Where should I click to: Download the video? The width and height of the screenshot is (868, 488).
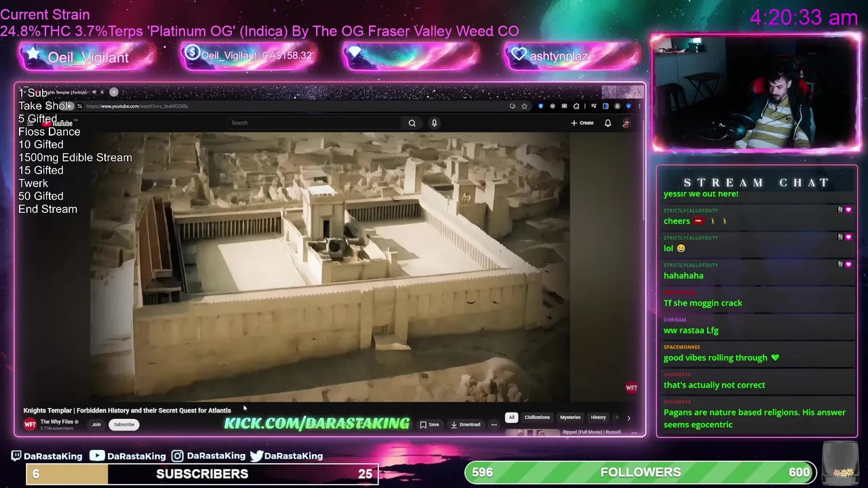pyautogui.click(x=465, y=424)
